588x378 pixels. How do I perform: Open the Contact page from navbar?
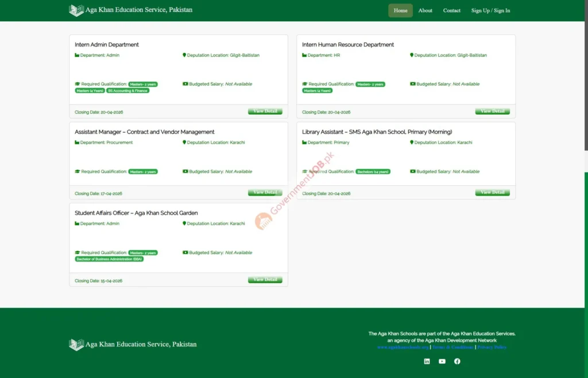click(x=451, y=10)
